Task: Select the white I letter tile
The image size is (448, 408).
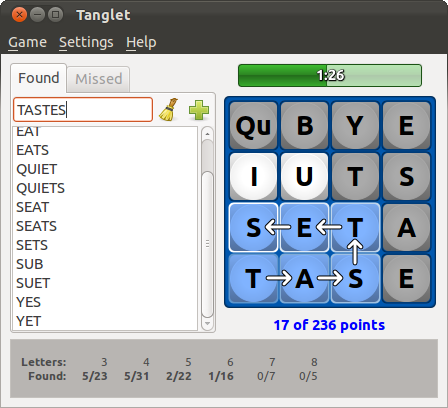Action: point(253,176)
